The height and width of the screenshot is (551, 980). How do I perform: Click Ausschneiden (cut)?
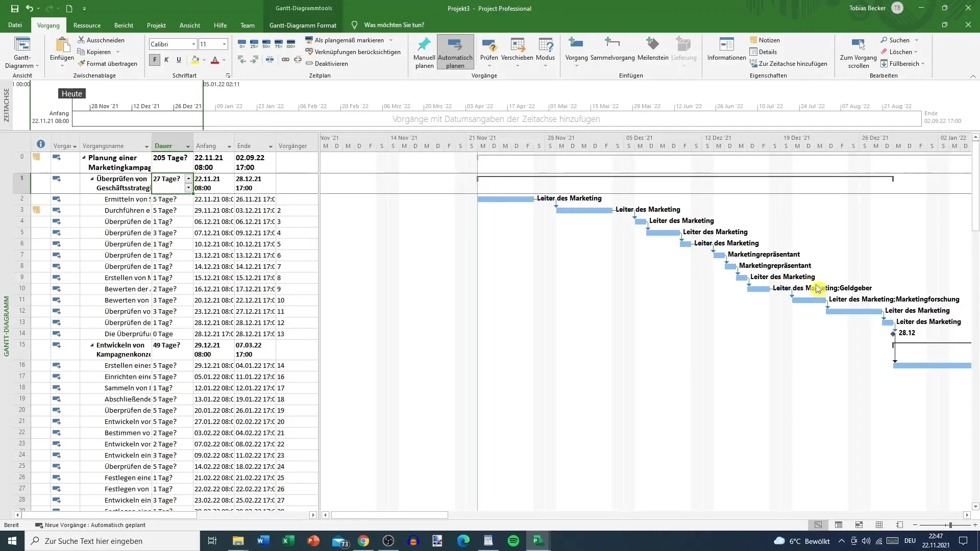pyautogui.click(x=101, y=40)
